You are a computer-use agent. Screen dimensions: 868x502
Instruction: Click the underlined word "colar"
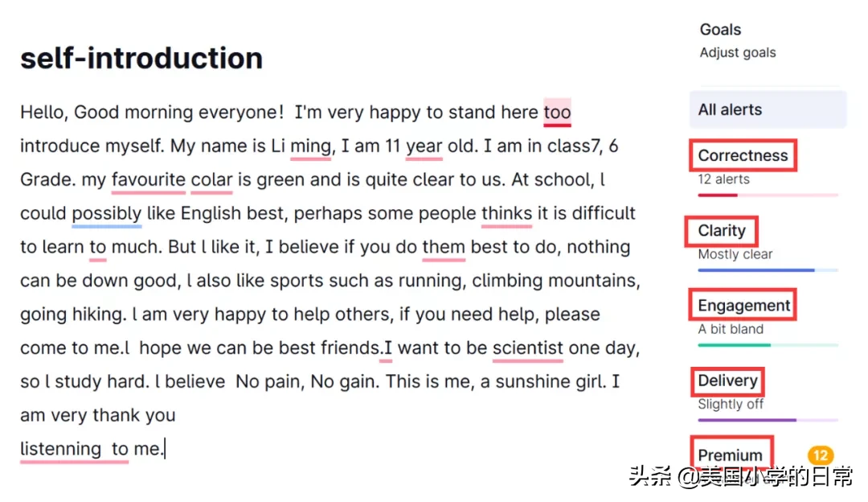coord(211,180)
